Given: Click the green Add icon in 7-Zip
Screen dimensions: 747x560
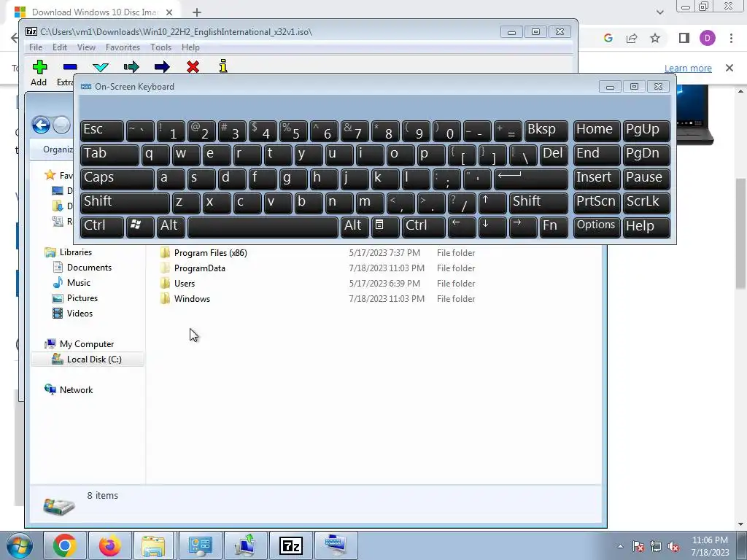Looking at the screenshot, I should (39, 67).
